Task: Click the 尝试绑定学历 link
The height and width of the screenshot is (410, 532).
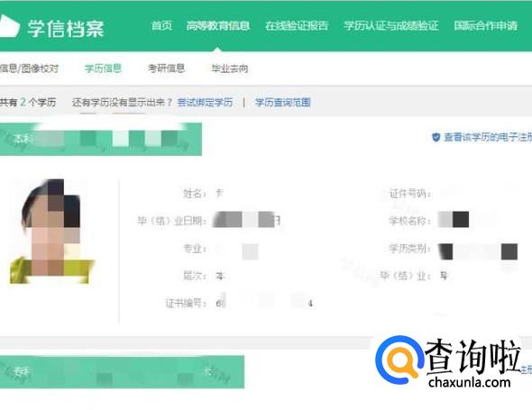Action: point(205,102)
